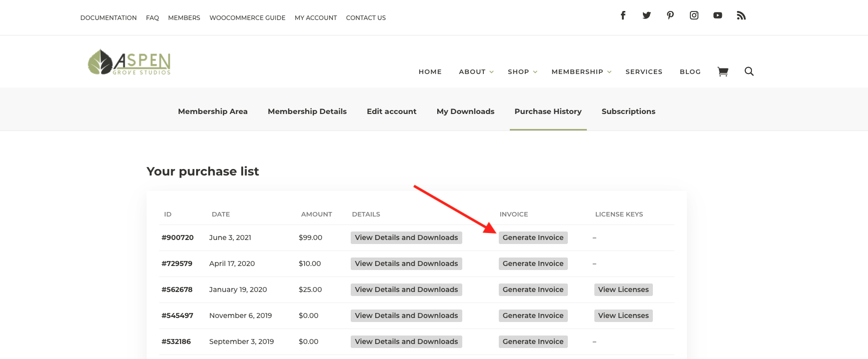Open the Blog page

690,72
